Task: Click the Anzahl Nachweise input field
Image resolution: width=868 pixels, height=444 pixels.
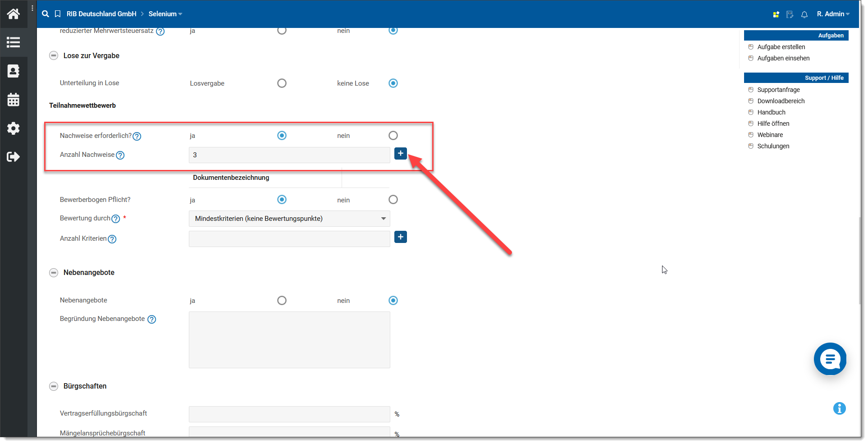Action: (289, 155)
